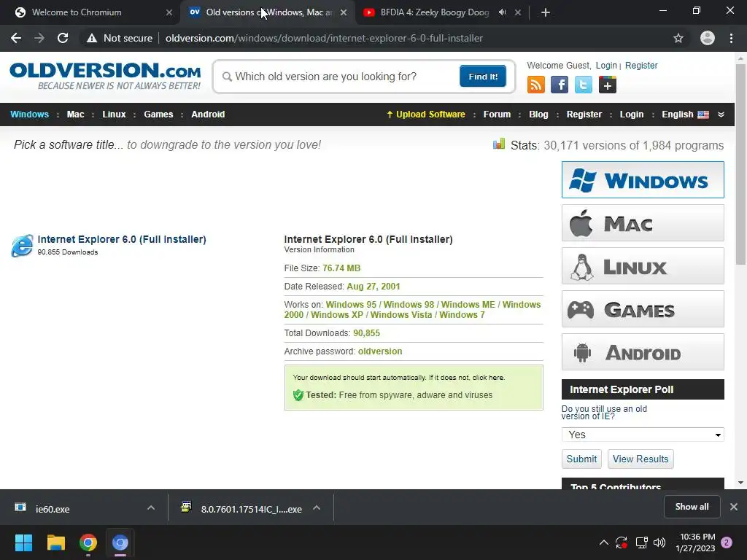
Task: Show hidden system tray icons
Action: coord(603,542)
